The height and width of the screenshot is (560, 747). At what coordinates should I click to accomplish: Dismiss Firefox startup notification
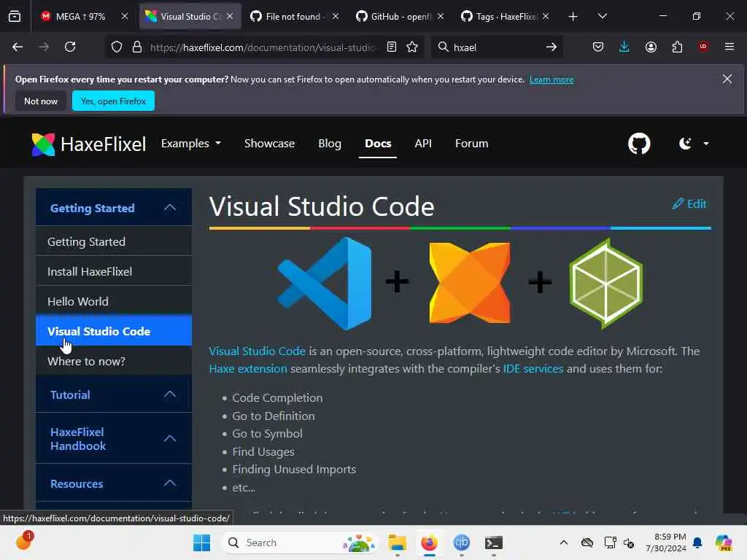(727, 79)
